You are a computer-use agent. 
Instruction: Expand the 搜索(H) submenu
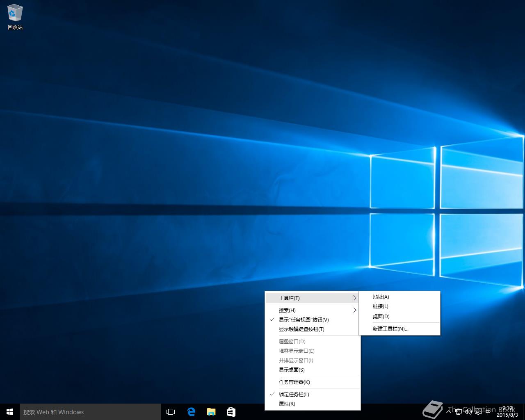(x=312, y=310)
